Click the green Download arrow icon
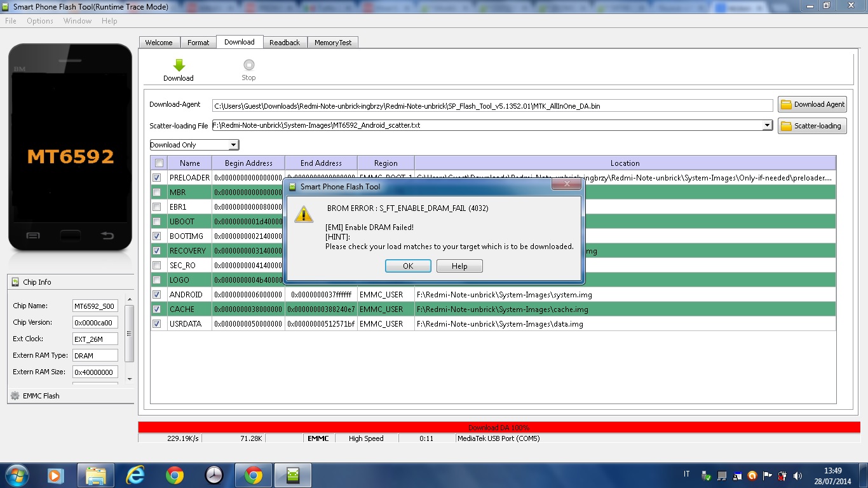The image size is (868, 488). point(179,65)
